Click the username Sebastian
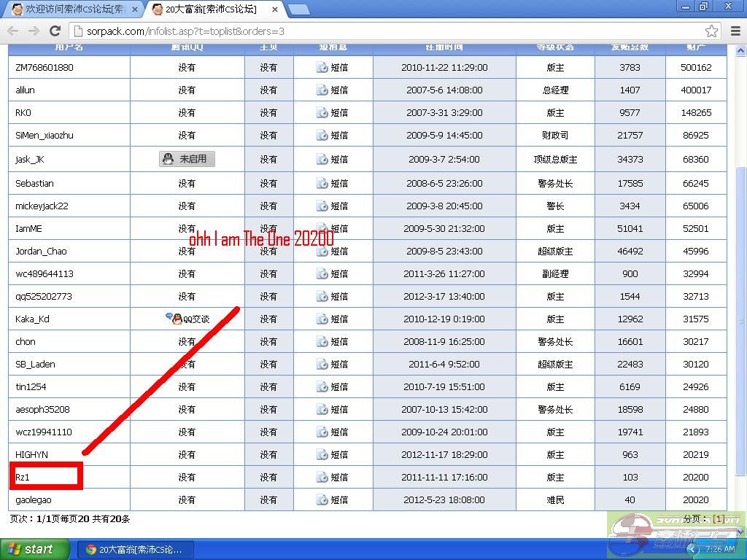Image resolution: width=747 pixels, height=560 pixels. (x=34, y=183)
